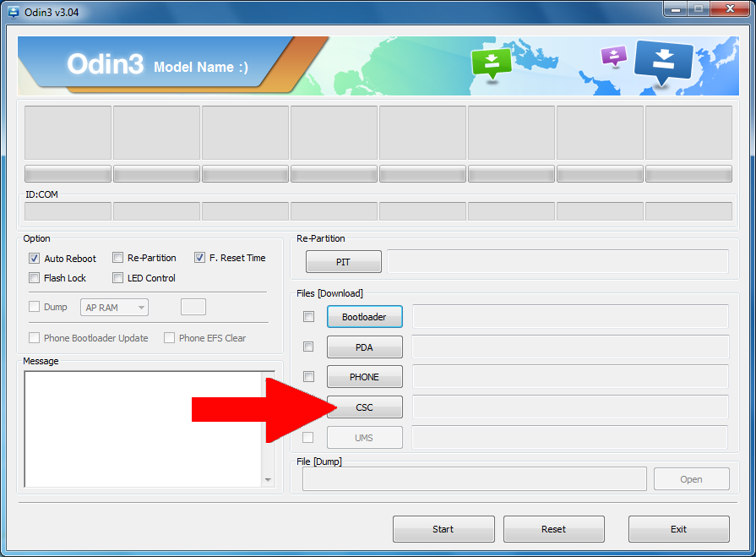The height and width of the screenshot is (557, 756).
Task: Tick Phone Bootloader Update checkbox
Action: click(34, 338)
